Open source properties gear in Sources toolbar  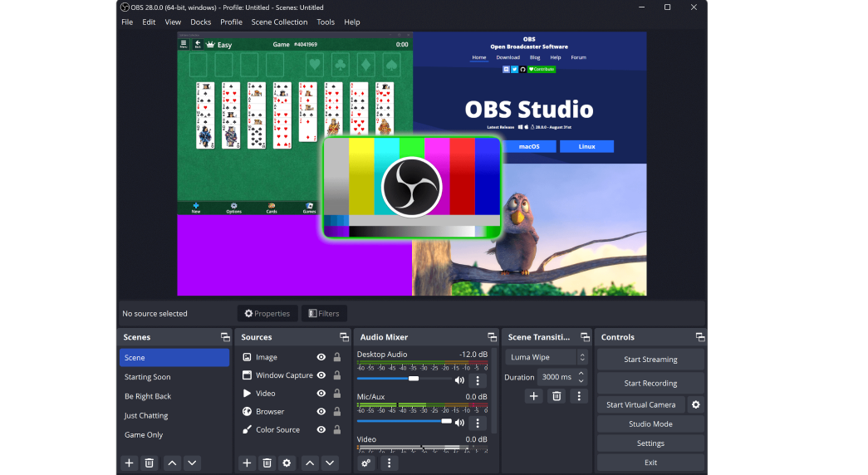pyautogui.click(x=287, y=463)
